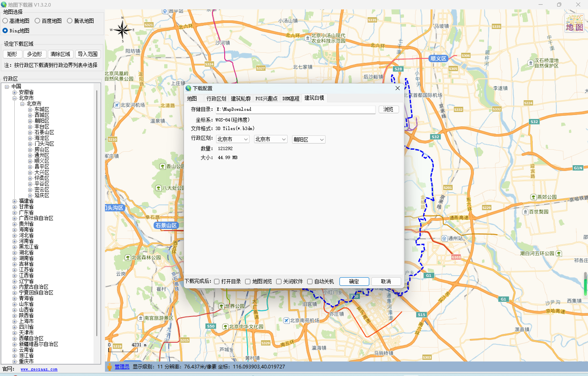Enable the 打开目录 checkbox
This screenshot has height=376, width=588.
(x=216, y=281)
